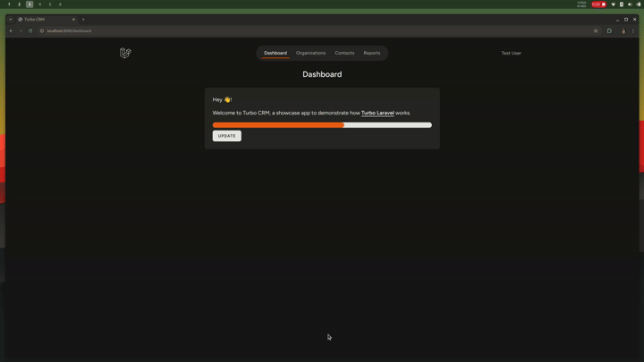
Task: Close the Turbo CRM browser tab
Action: click(x=73, y=20)
